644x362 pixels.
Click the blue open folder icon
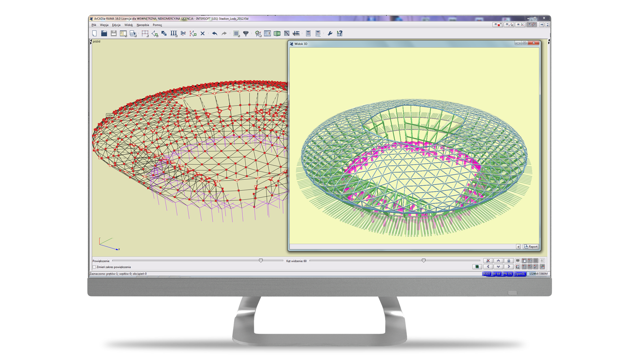[104, 34]
